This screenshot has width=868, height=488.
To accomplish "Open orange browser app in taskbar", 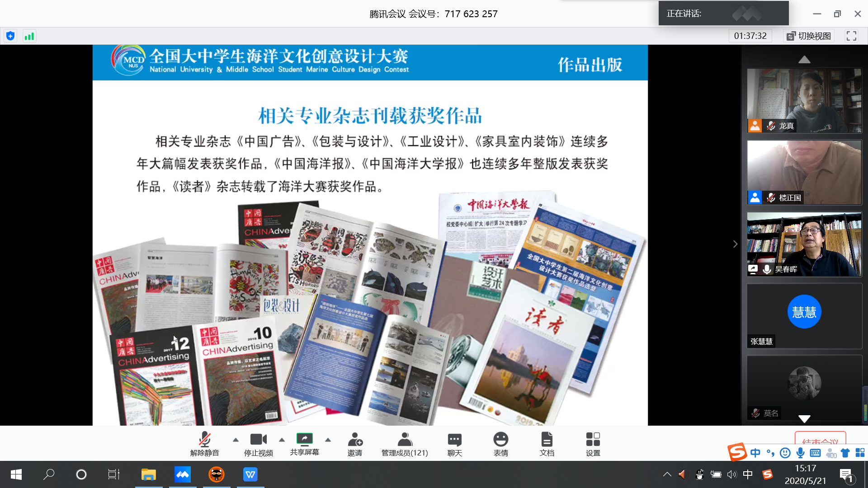I will (217, 474).
